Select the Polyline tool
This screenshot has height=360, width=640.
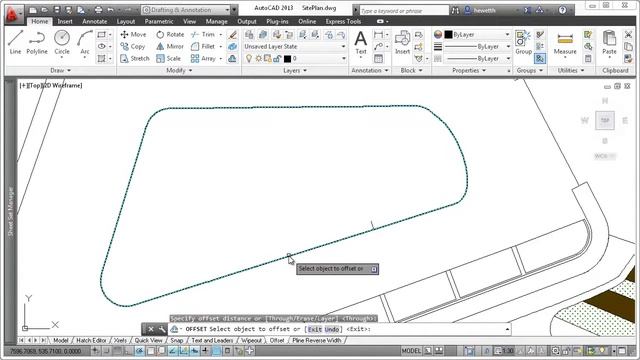coord(37,42)
